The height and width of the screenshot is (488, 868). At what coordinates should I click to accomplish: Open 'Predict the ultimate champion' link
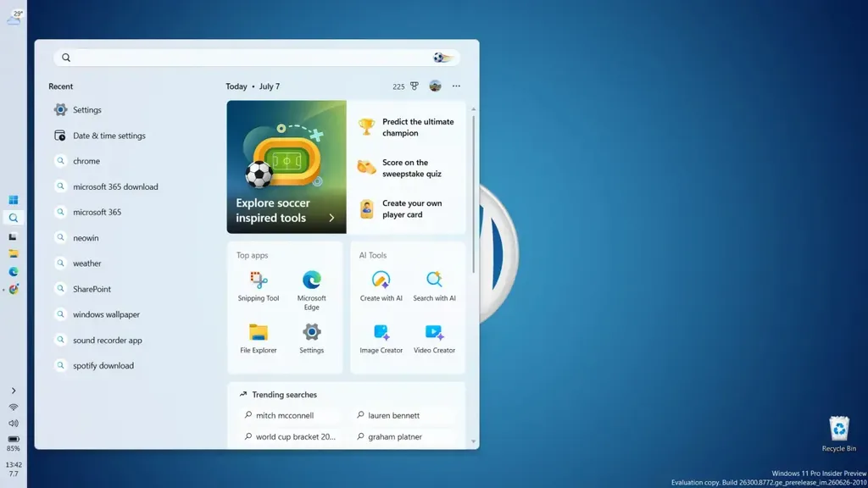[x=406, y=127]
